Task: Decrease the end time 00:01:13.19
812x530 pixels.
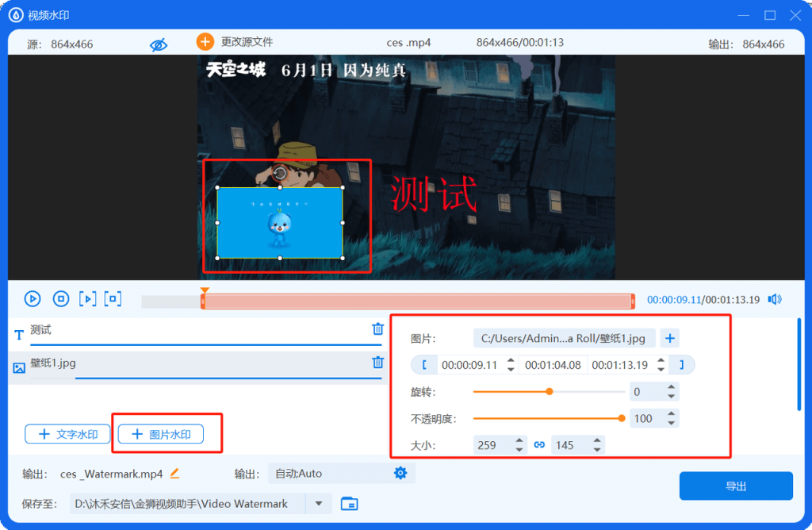Action: pos(661,370)
